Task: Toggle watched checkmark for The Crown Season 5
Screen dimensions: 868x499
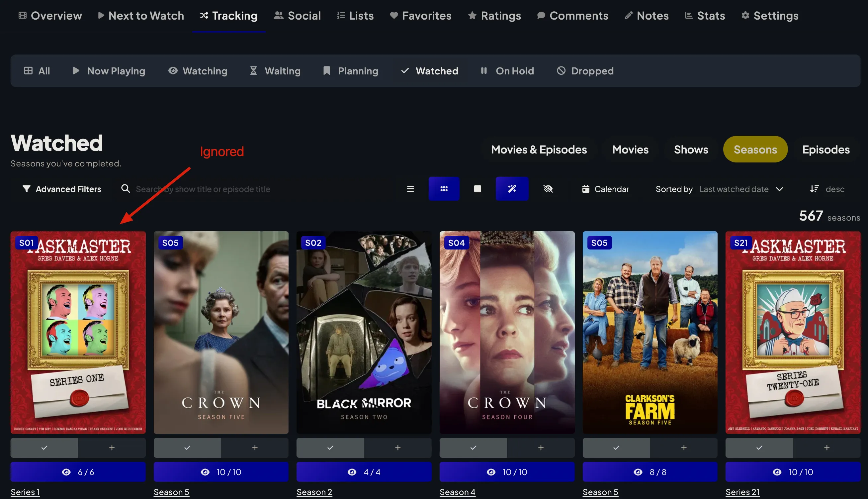Action: (187, 448)
